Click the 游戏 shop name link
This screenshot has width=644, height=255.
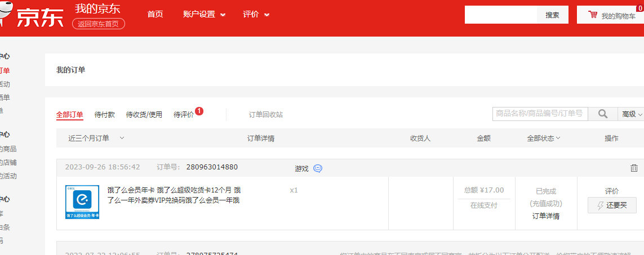tap(301, 168)
